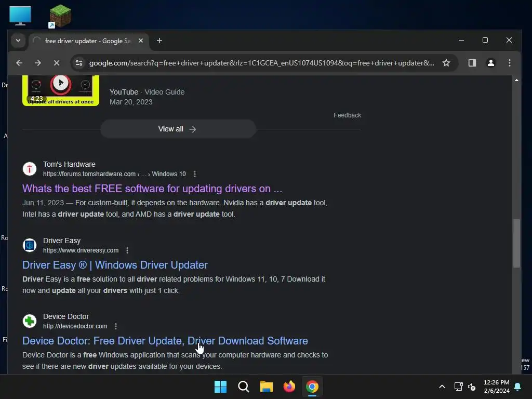Open Driver Easy Windows Driver Updater link
The height and width of the screenshot is (399, 532).
pos(115,265)
